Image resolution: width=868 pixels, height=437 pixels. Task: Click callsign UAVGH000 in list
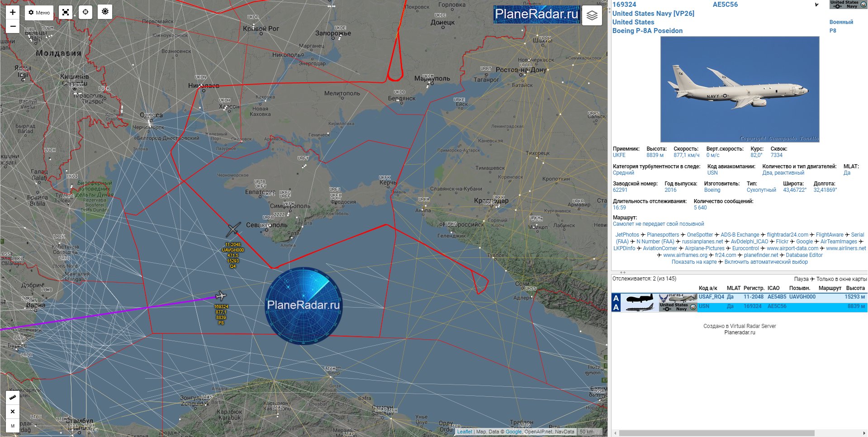pos(802,297)
